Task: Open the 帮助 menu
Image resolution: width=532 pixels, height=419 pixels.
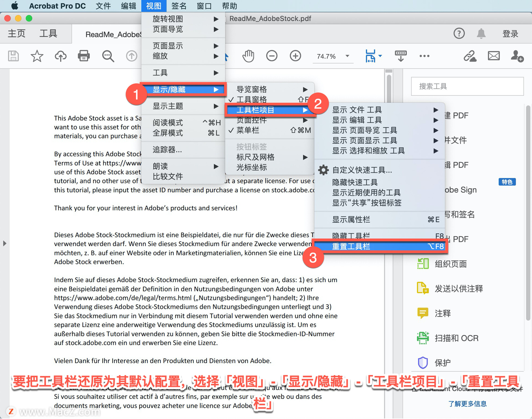Action: point(229,6)
